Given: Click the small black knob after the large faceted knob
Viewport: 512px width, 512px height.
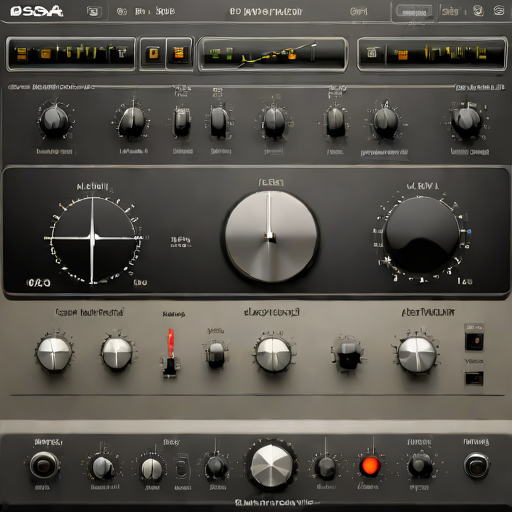Looking at the screenshot, I should 326,468.
